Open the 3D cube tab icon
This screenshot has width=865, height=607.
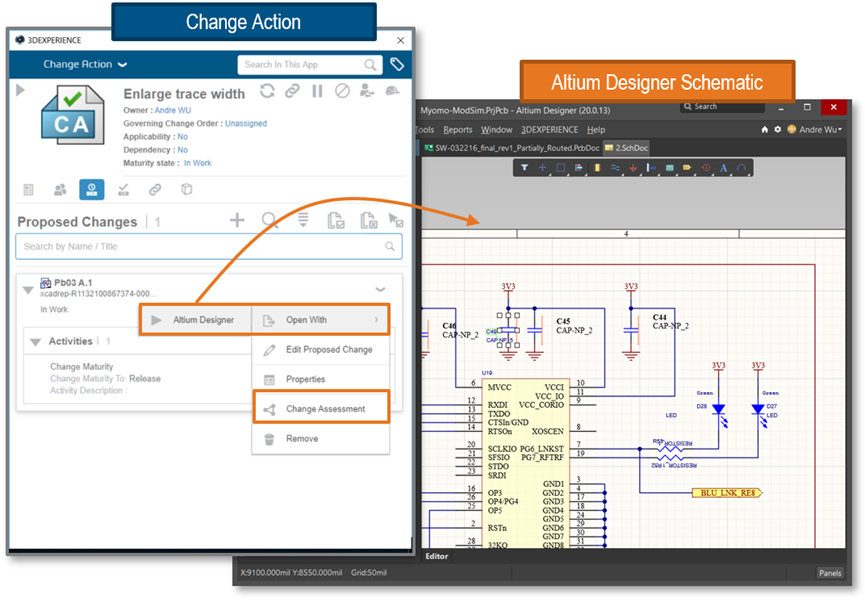(186, 190)
